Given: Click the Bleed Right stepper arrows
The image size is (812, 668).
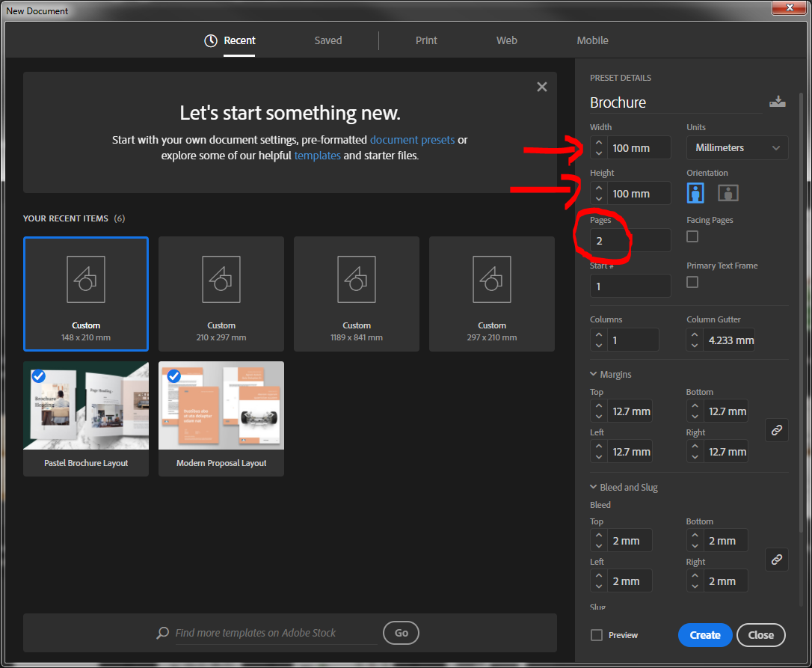Looking at the screenshot, I should (695, 581).
